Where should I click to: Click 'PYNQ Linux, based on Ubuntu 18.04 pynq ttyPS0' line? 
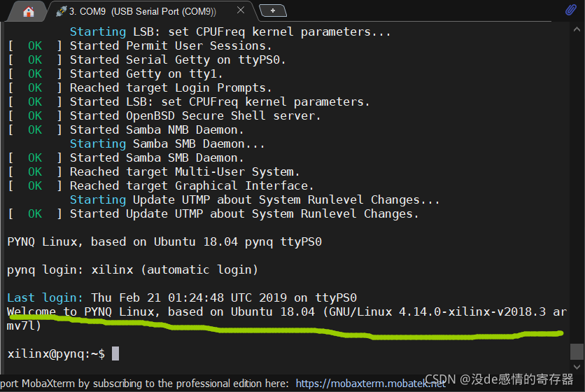coord(164,242)
